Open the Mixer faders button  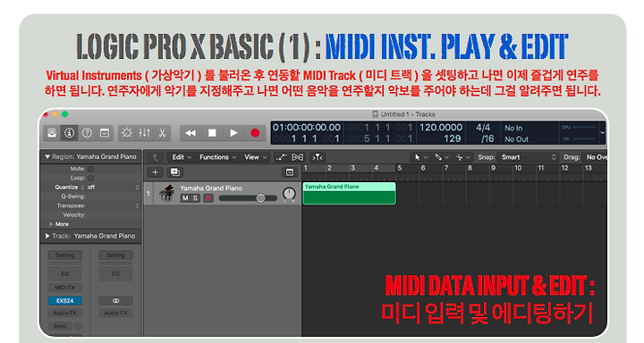145,133
